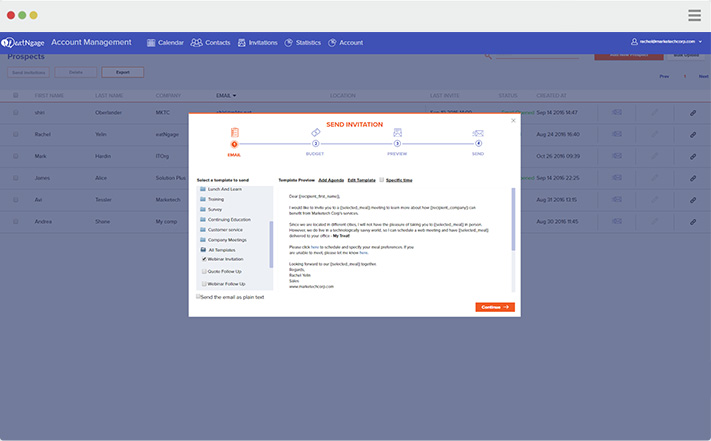Select the checkbox for the Andrea Shane row

click(16, 222)
